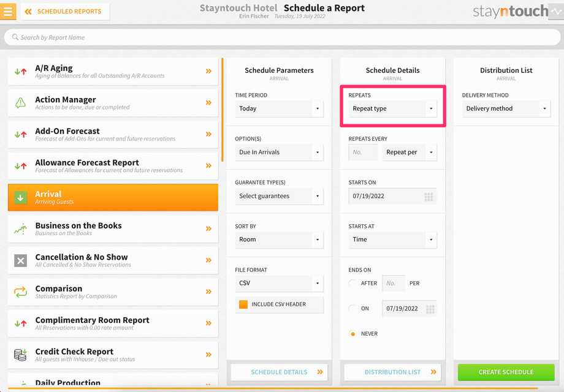This screenshot has width=564, height=392.
Task: Click the Action Manager warning triangle icon
Action: click(20, 103)
